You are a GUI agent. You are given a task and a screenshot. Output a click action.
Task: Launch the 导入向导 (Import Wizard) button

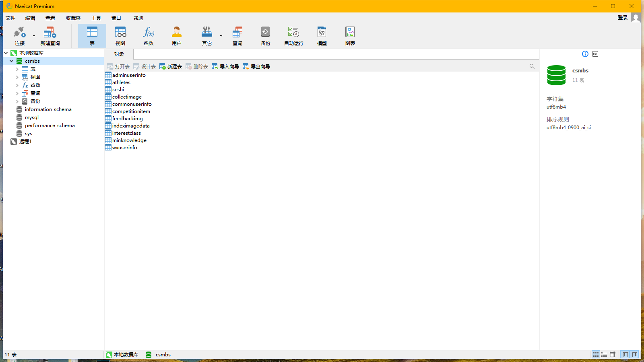[x=225, y=67]
